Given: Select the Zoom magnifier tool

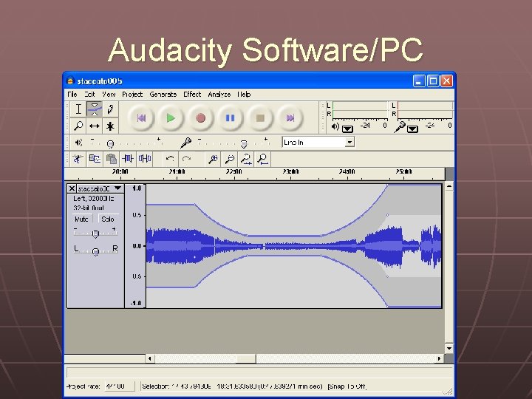Looking at the screenshot, I should coord(78,126).
